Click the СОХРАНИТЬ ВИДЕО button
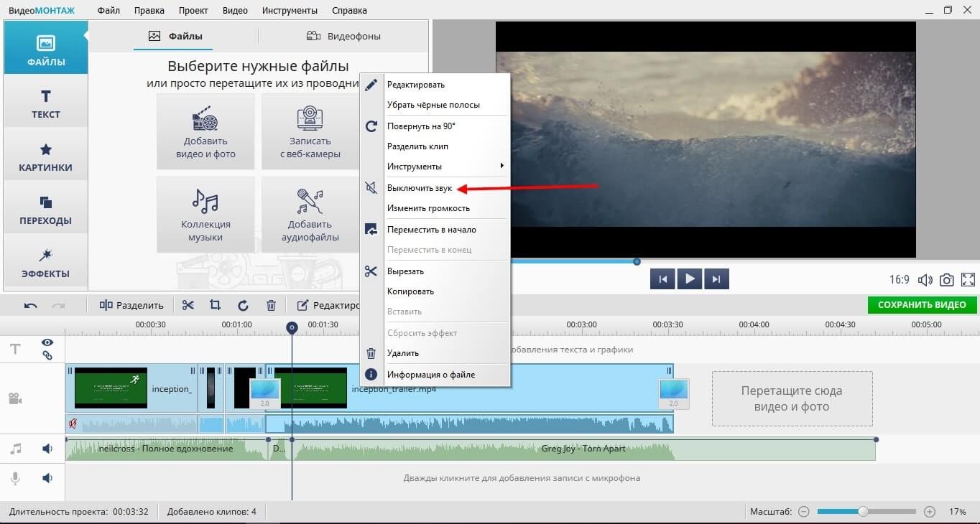The width and height of the screenshot is (980, 524). pyautogui.click(x=922, y=304)
